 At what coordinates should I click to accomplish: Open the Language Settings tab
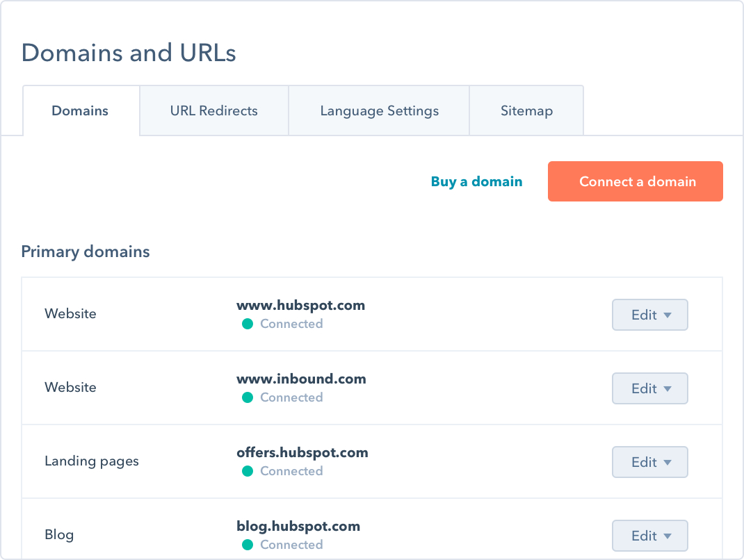click(x=379, y=110)
